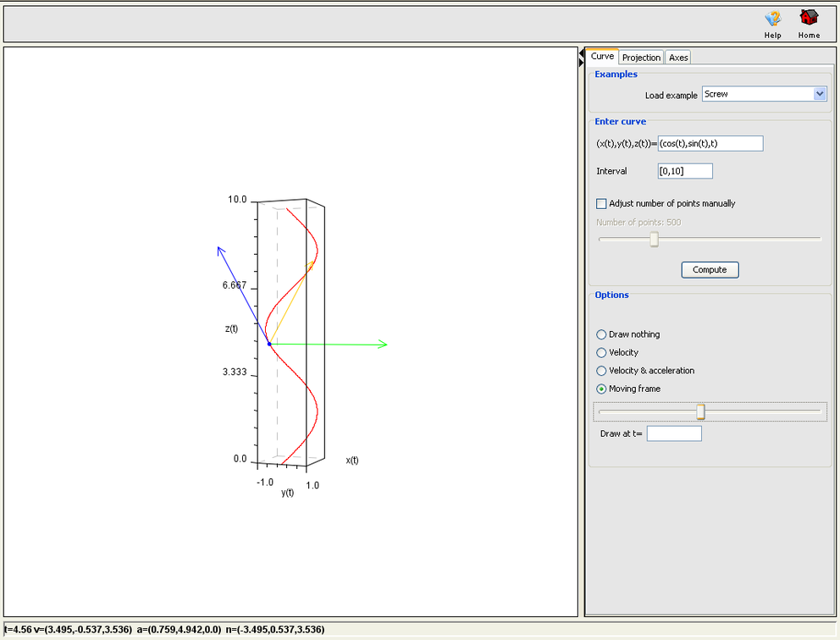This screenshot has width=840, height=640.
Task: Select the Draw nothing option
Action: pyautogui.click(x=601, y=334)
